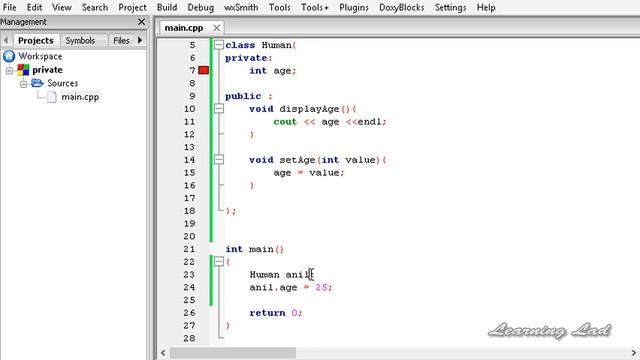Switch to the Files tab
Image resolution: width=640 pixels, height=360 pixels.
coord(121,40)
